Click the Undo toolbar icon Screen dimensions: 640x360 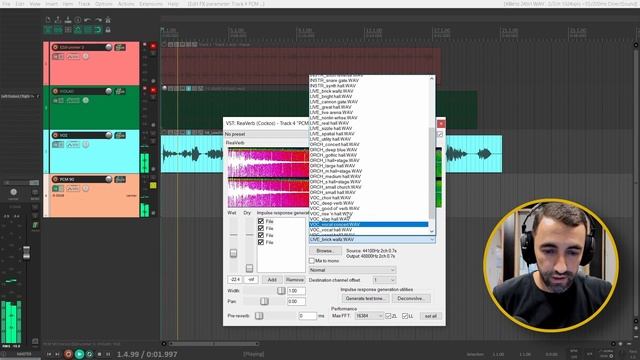pyautogui.click(x=88, y=20)
